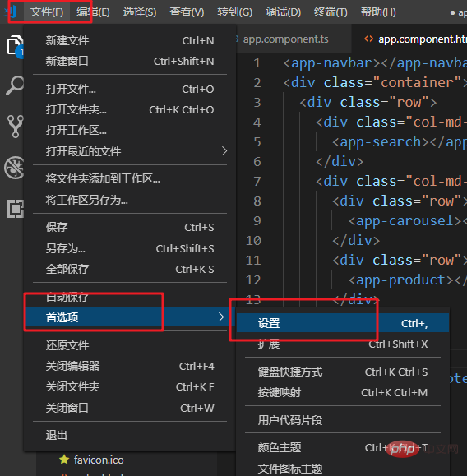Choose 关闭编辑器 menu entry
Viewport: 467px width, 476px height.
pos(130,366)
